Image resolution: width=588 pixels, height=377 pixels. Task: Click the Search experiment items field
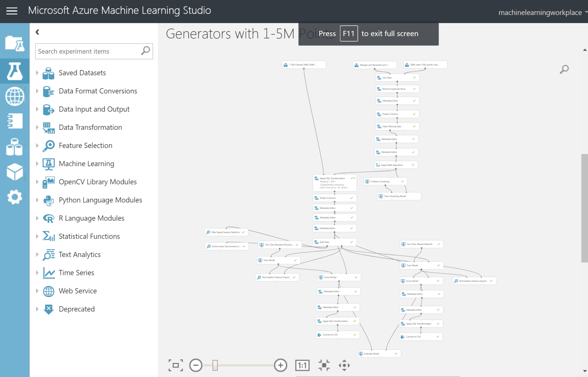88,51
